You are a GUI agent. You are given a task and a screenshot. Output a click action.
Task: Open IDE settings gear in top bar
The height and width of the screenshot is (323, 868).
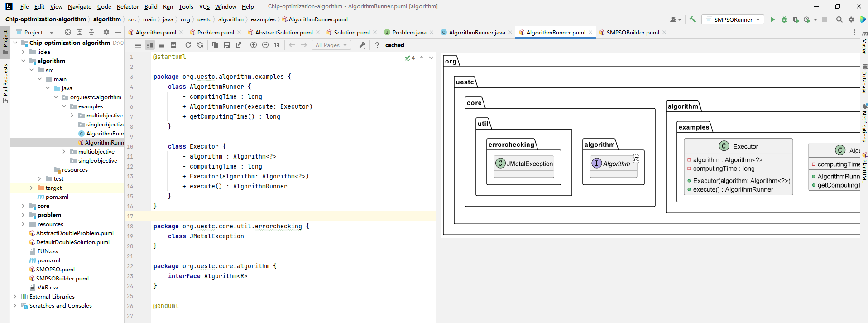851,19
